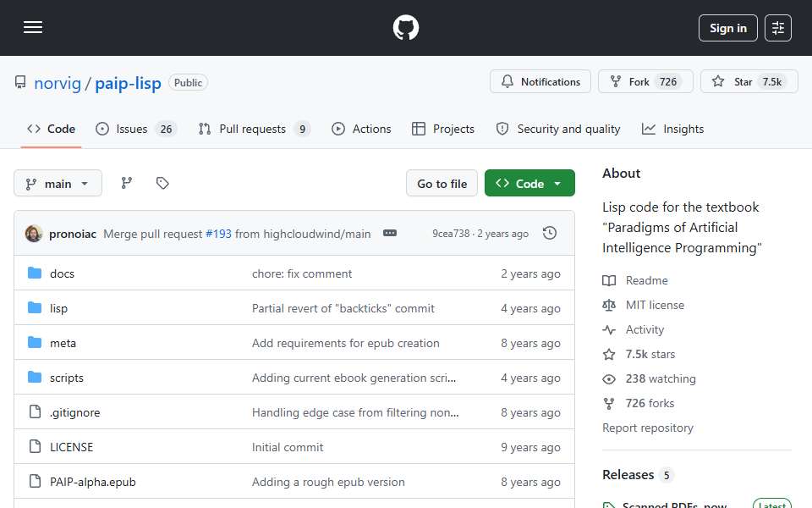Click the repository icon beside norvig
Screen dimensions: 812x508
[20, 82]
